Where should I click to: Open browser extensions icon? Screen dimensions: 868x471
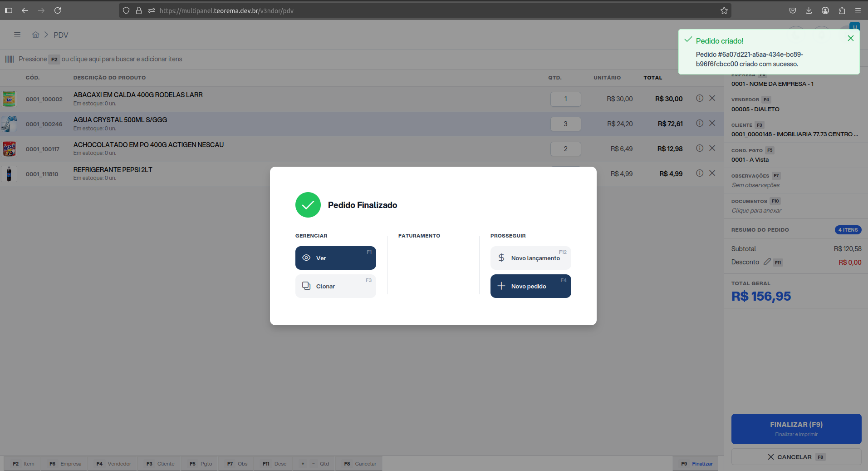(x=842, y=10)
